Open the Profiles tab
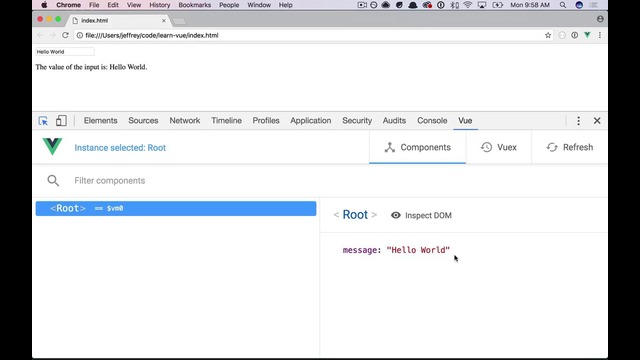 [266, 120]
